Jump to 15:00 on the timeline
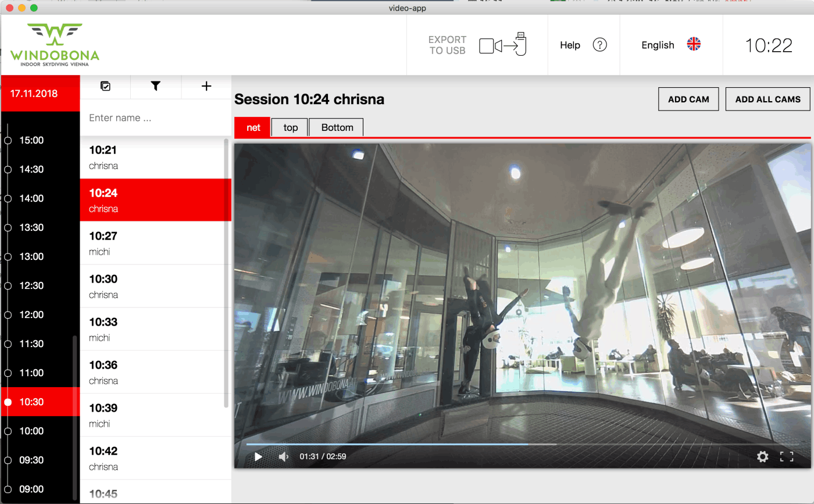814x504 pixels. tap(31, 140)
